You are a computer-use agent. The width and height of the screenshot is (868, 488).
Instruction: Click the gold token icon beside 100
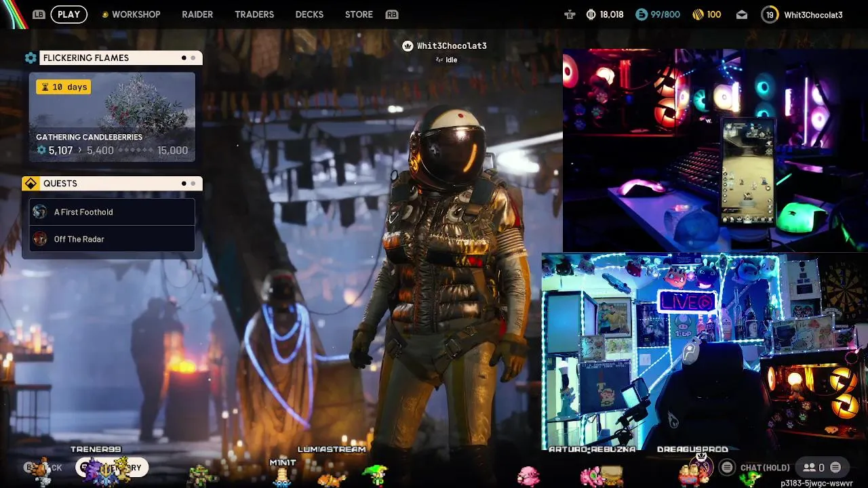(697, 14)
